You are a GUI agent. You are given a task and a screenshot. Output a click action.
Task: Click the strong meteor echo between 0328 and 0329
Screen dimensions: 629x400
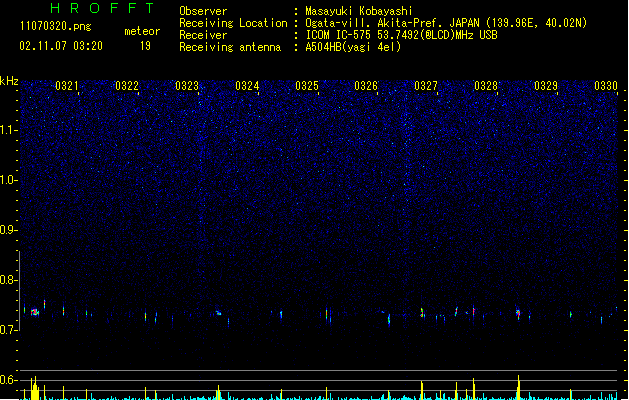[x=518, y=313]
